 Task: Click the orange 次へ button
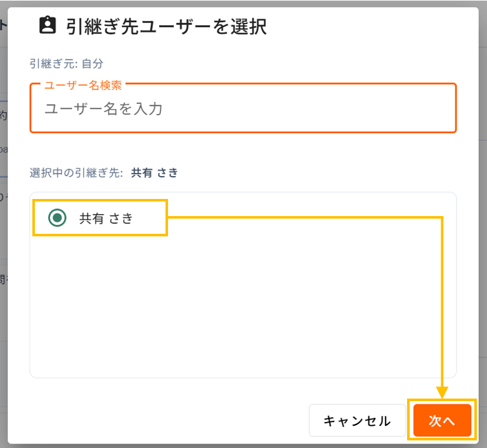(x=442, y=420)
